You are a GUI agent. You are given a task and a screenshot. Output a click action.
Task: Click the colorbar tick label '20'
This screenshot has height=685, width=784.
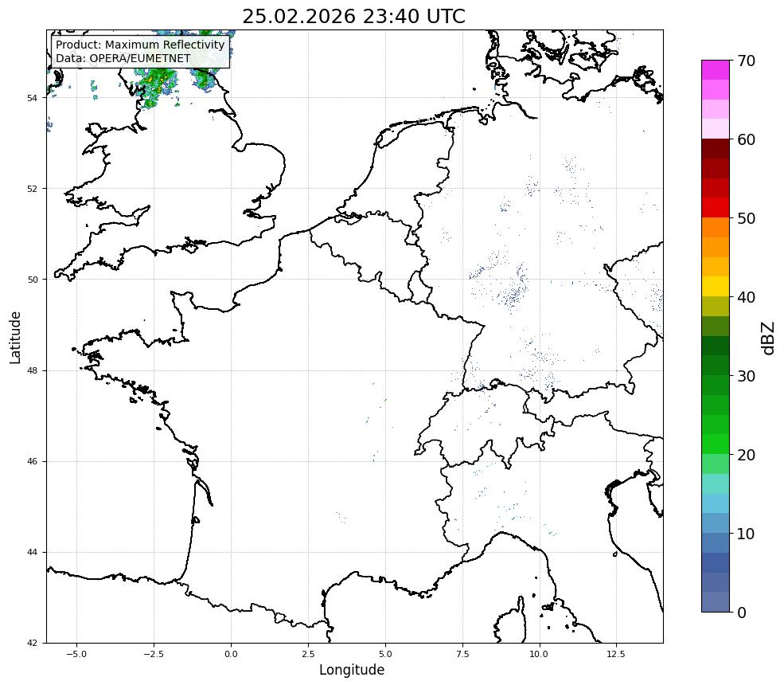[x=746, y=456]
